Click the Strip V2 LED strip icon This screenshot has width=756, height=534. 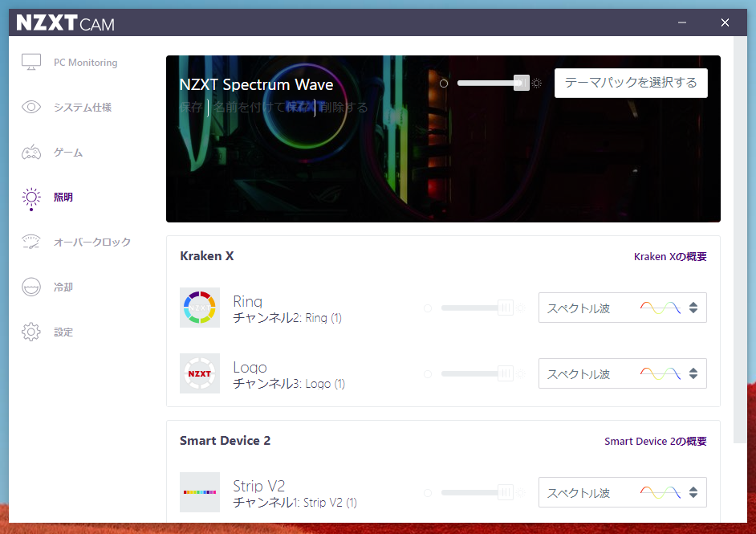point(200,492)
